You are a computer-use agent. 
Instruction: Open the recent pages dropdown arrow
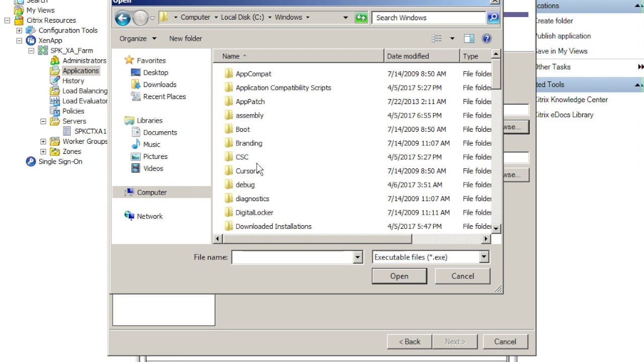point(152,18)
